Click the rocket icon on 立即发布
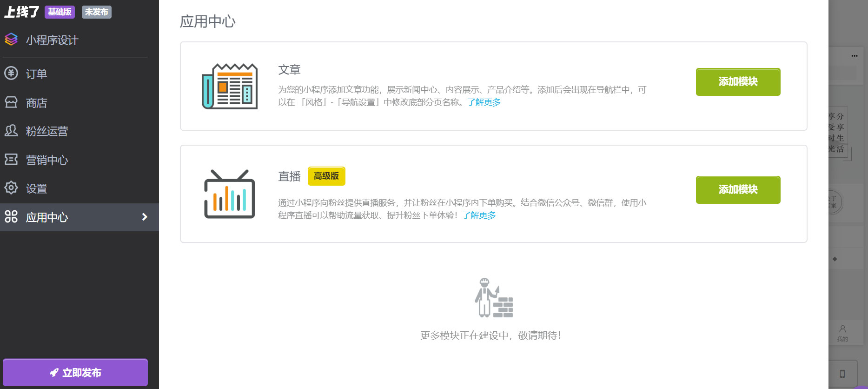 click(54, 373)
